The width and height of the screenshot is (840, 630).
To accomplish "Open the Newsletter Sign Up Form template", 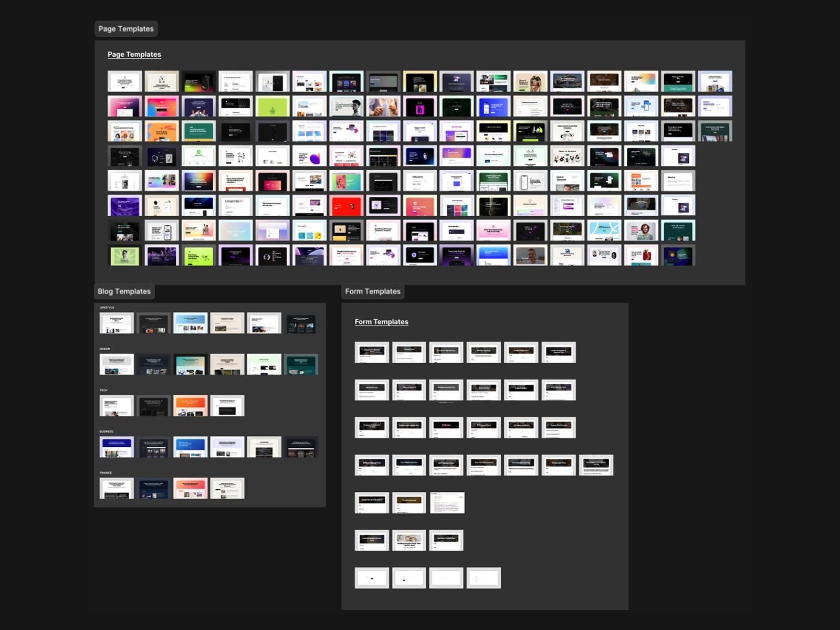I will pos(446,351).
